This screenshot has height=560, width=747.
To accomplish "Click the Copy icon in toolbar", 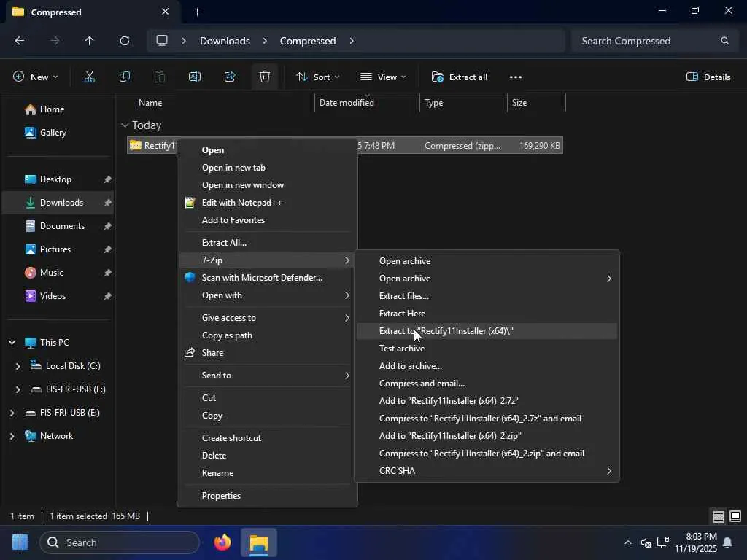I will (125, 77).
